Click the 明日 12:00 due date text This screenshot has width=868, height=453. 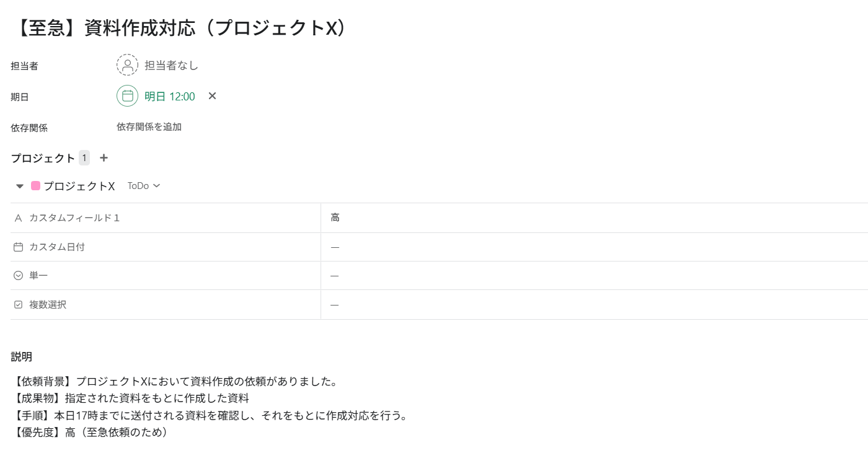click(x=170, y=96)
